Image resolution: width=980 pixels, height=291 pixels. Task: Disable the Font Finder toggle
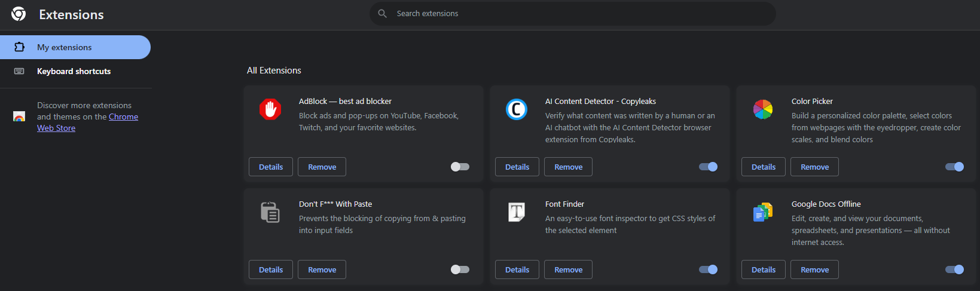708,269
